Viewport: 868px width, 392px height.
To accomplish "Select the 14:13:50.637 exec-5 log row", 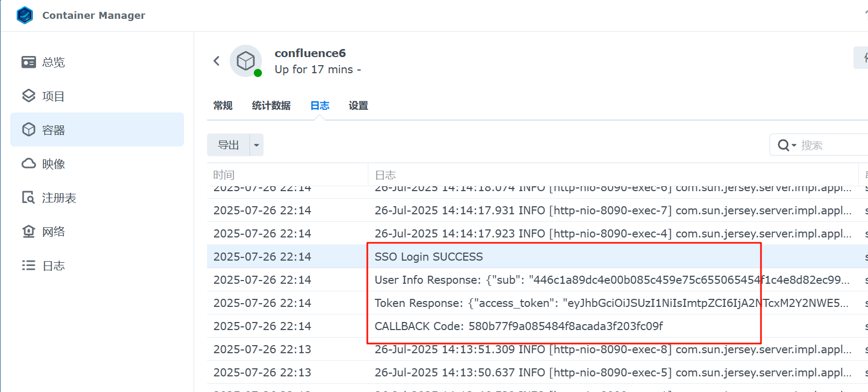I will pos(537,373).
